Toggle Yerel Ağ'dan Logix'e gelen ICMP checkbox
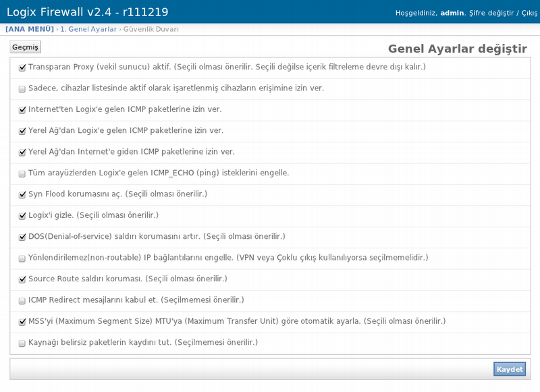Screen dimensions: 540x392 click(x=22, y=132)
